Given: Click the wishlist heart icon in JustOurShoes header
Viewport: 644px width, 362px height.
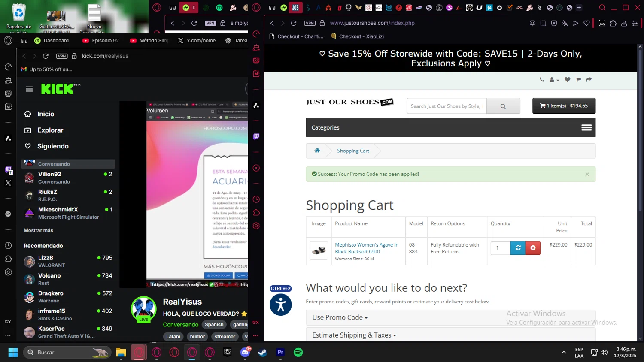Looking at the screenshot, I should click(x=567, y=80).
